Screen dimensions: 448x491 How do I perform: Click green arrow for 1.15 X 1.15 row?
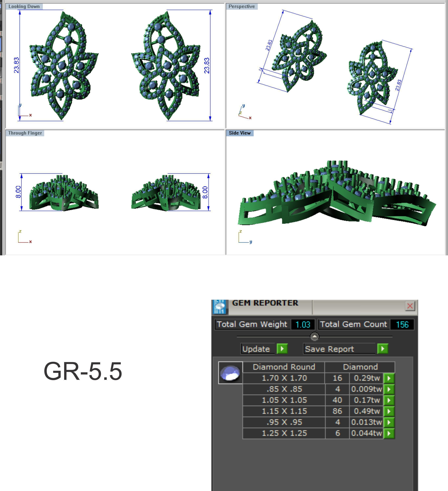click(389, 411)
